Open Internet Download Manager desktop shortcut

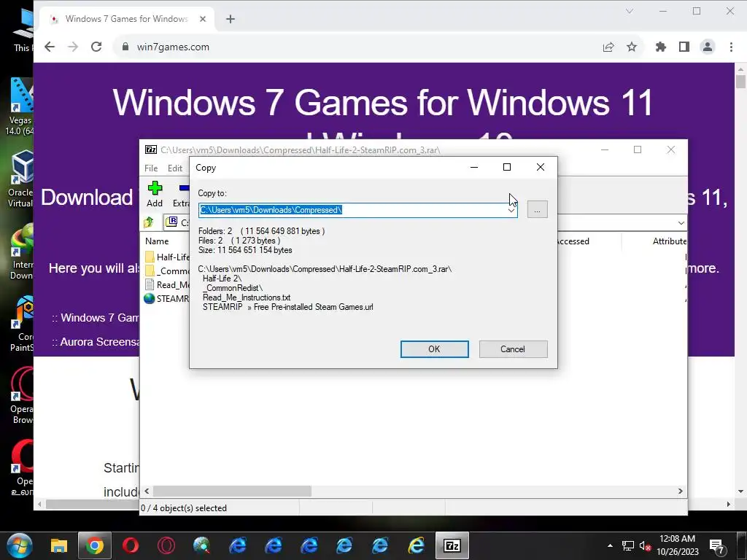21,252
